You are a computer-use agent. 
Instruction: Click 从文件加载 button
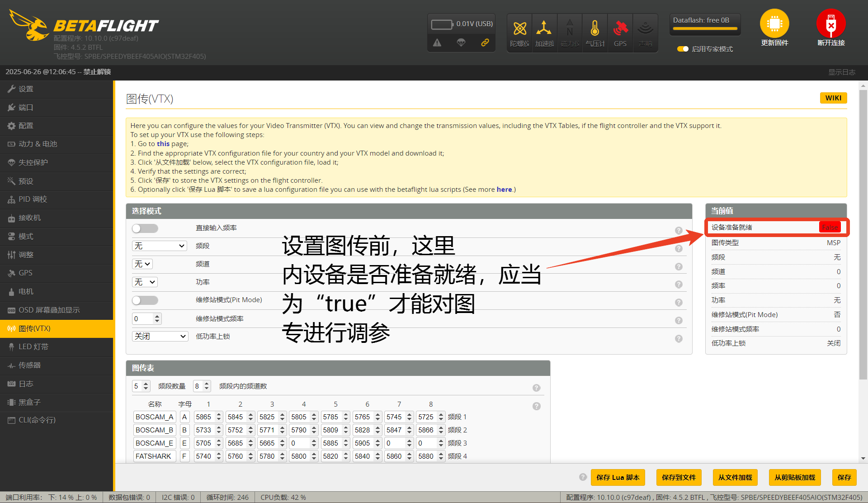coord(735,477)
